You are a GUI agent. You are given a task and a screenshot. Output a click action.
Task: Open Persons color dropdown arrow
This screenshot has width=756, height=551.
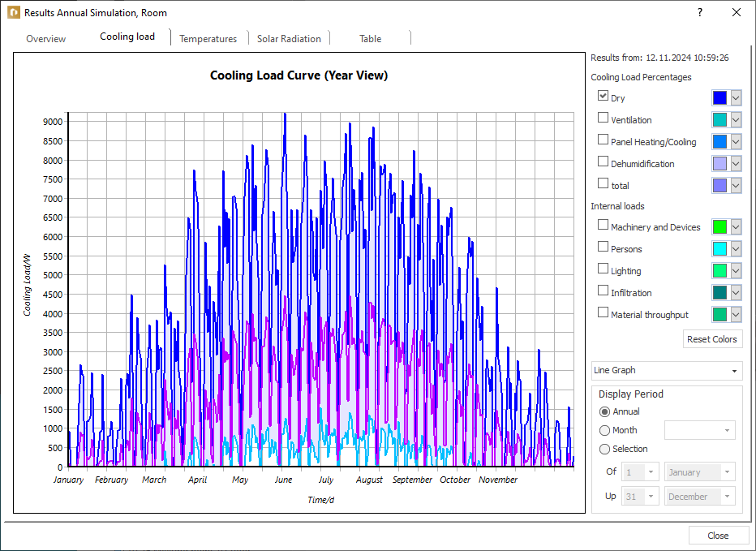[736, 248]
